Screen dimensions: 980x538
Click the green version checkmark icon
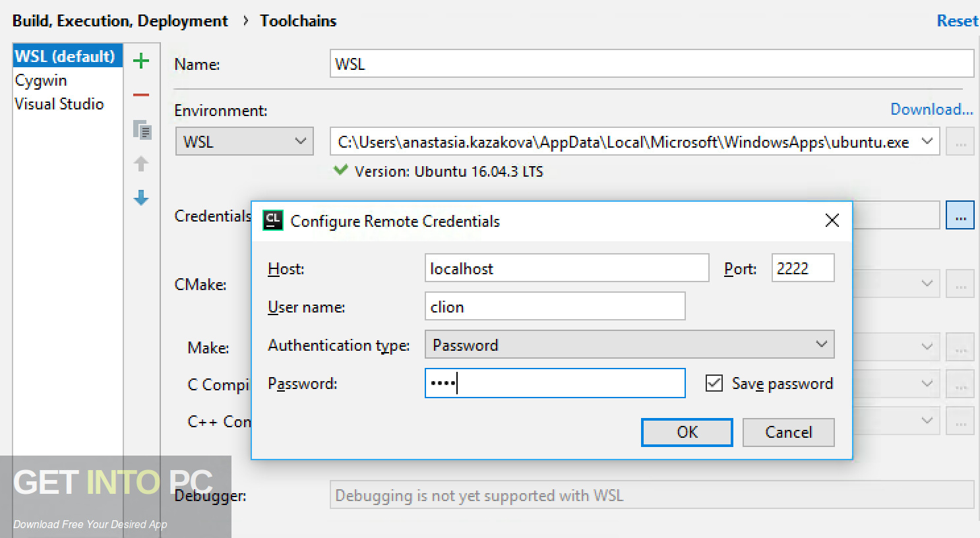[x=340, y=169]
